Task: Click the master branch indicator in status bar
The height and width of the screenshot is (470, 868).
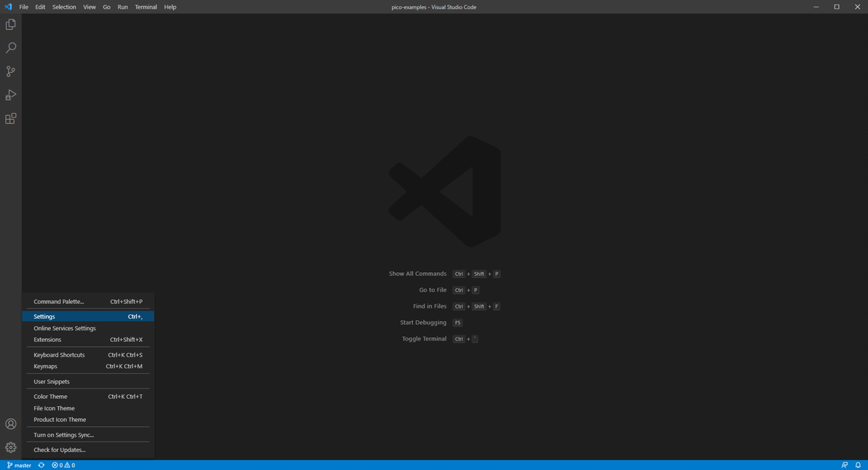Action: pyautogui.click(x=19, y=465)
